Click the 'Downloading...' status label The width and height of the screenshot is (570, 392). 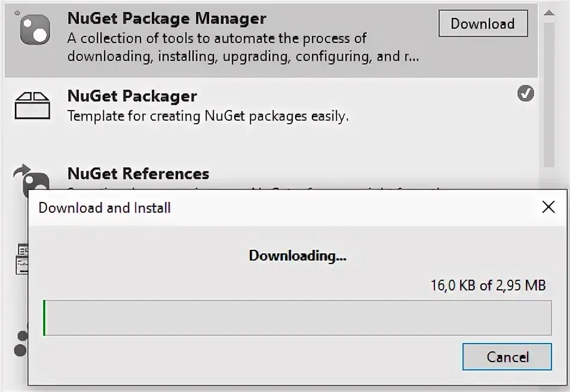(298, 256)
